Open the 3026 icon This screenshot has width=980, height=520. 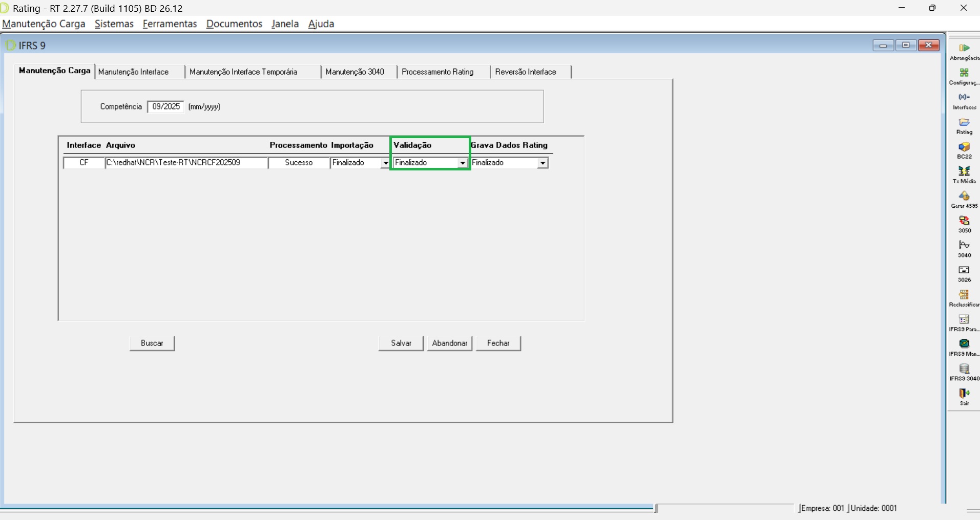pos(964,270)
